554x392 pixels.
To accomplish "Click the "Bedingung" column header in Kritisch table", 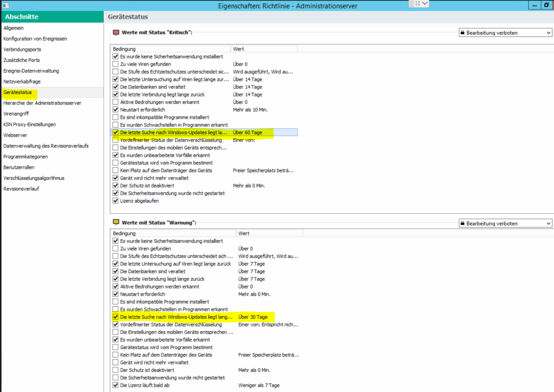I will click(170, 49).
